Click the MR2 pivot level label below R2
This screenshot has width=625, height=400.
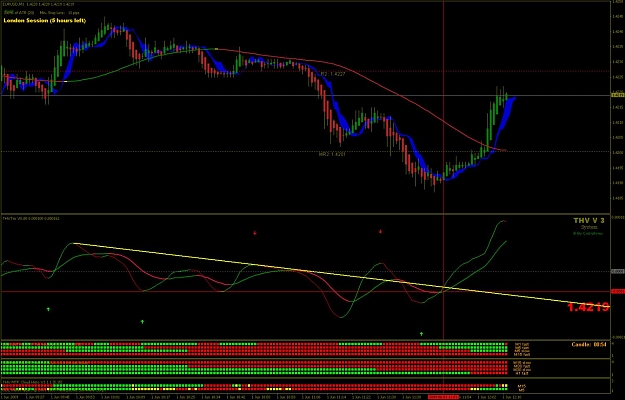[x=332, y=154]
